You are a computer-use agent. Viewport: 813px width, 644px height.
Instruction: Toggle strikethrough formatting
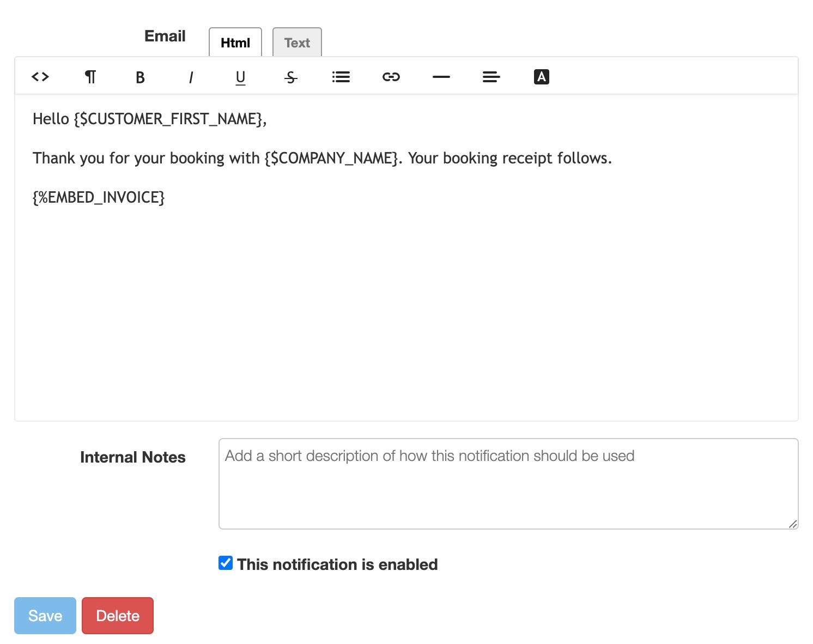point(291,77)
